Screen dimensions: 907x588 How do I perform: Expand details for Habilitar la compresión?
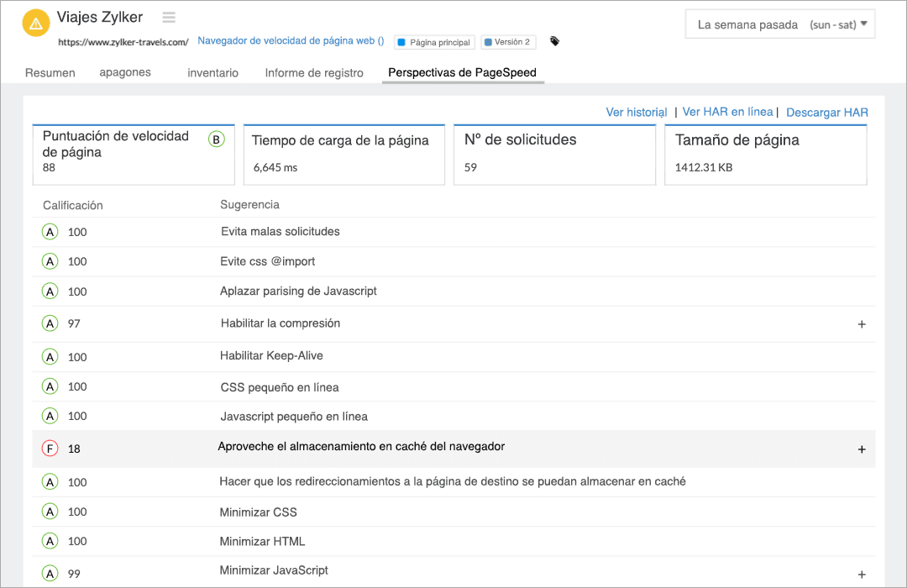pos(861,323)
